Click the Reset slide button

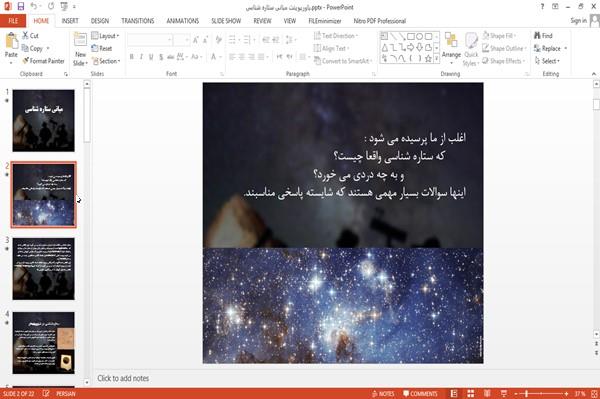point(102,48)
